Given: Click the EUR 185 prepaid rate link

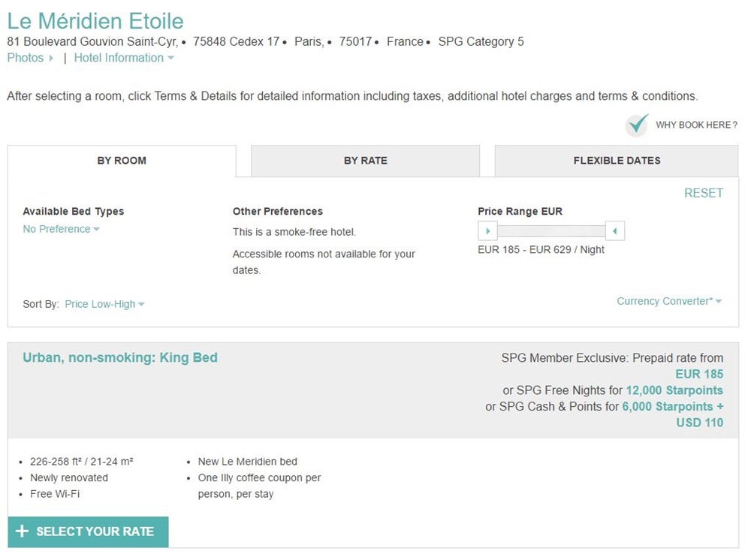Looking at the screenshot, I should click(699, 374).
